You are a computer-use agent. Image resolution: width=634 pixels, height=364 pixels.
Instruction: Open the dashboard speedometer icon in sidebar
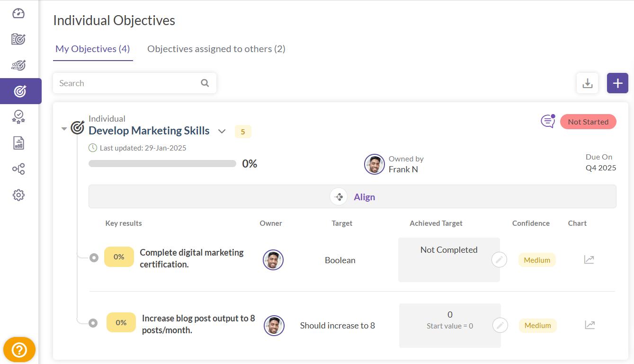point(18,13)
